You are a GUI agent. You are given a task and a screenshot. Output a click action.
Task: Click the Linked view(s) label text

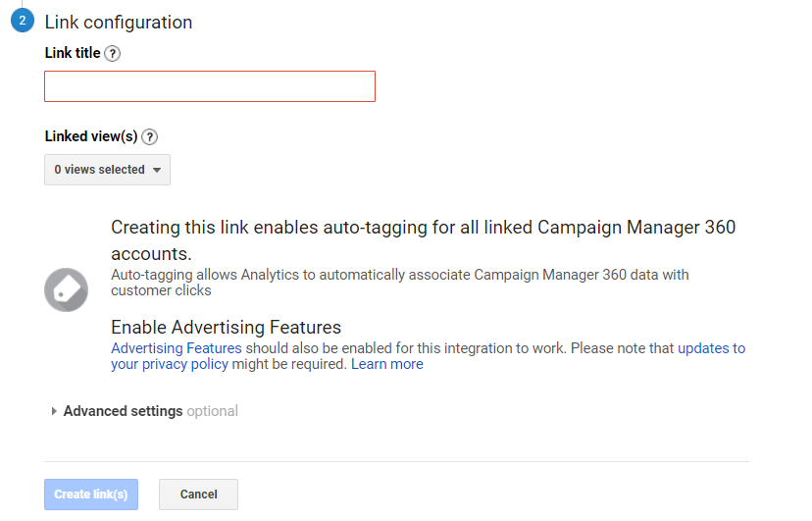91,136
